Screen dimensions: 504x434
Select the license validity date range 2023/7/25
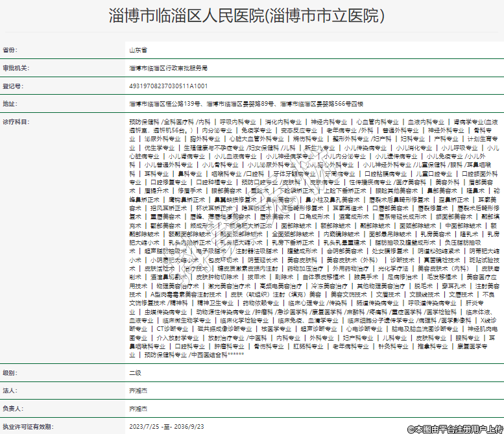pos(167,427)
